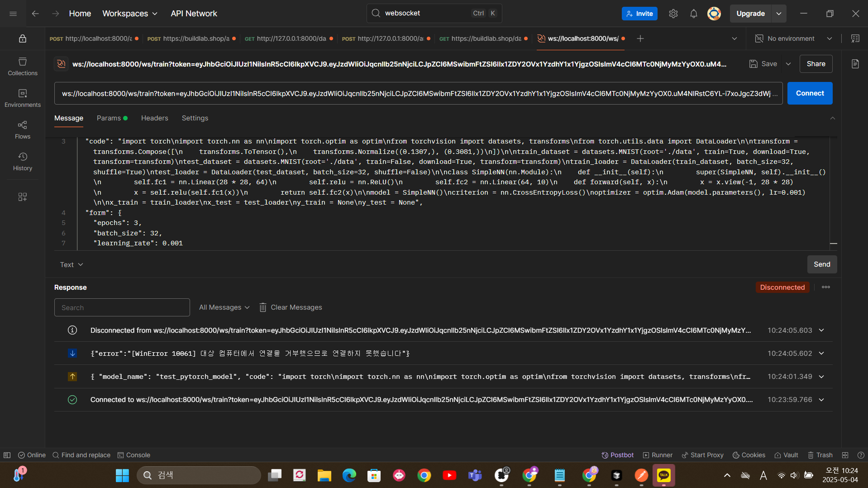Switch to the Headers tab
The image size is (868, 488).
(x=154, y=118)
